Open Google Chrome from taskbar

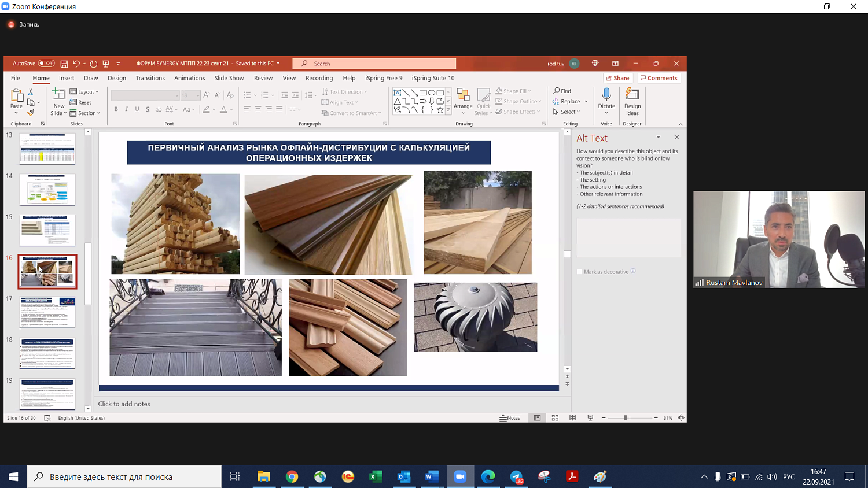coord(292,477)
